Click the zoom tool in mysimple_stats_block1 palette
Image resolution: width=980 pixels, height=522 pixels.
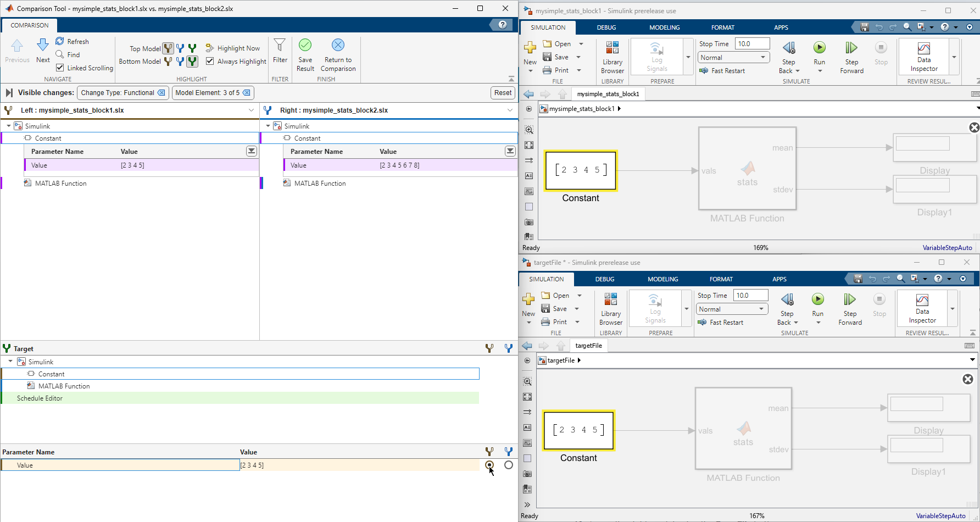coord(529,130)
